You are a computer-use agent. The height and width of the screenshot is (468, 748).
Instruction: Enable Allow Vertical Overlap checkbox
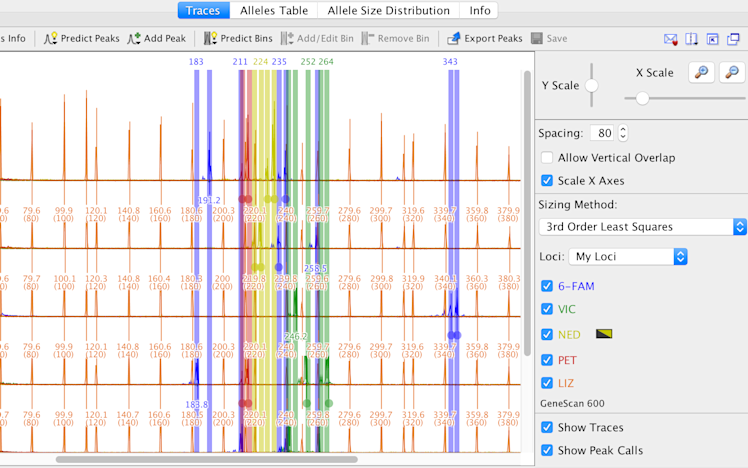click(x=547, y=158)
